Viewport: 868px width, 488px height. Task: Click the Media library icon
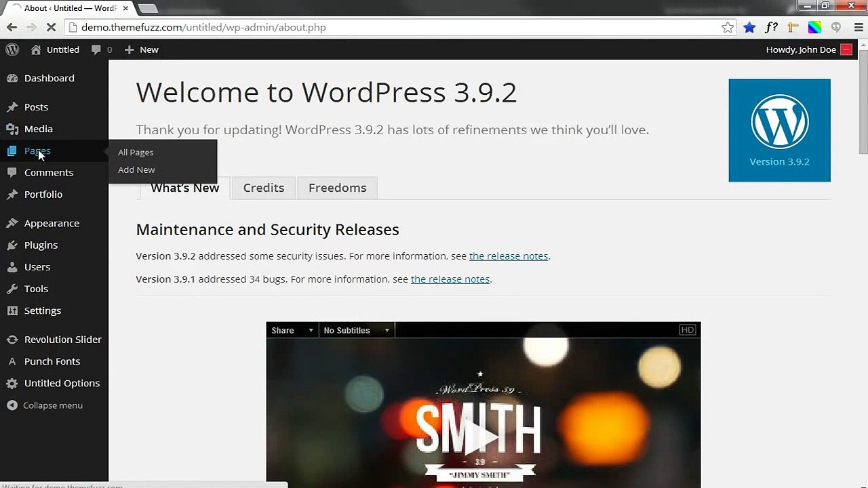(12, 129)
